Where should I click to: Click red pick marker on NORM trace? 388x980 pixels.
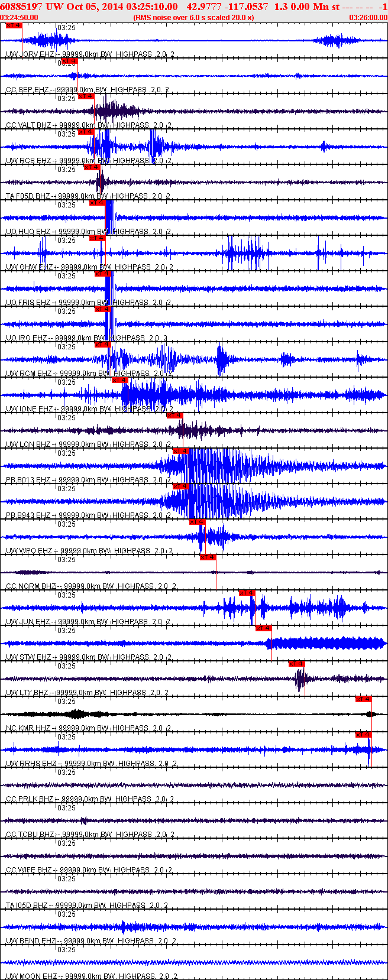[x=208, y=557]
